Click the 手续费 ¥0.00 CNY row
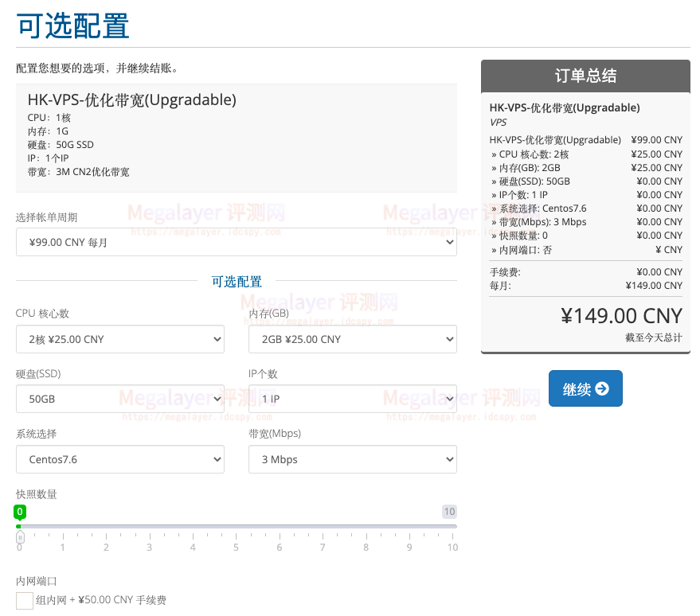This screenshot has width=700, height=616. (x=585, y=272)
